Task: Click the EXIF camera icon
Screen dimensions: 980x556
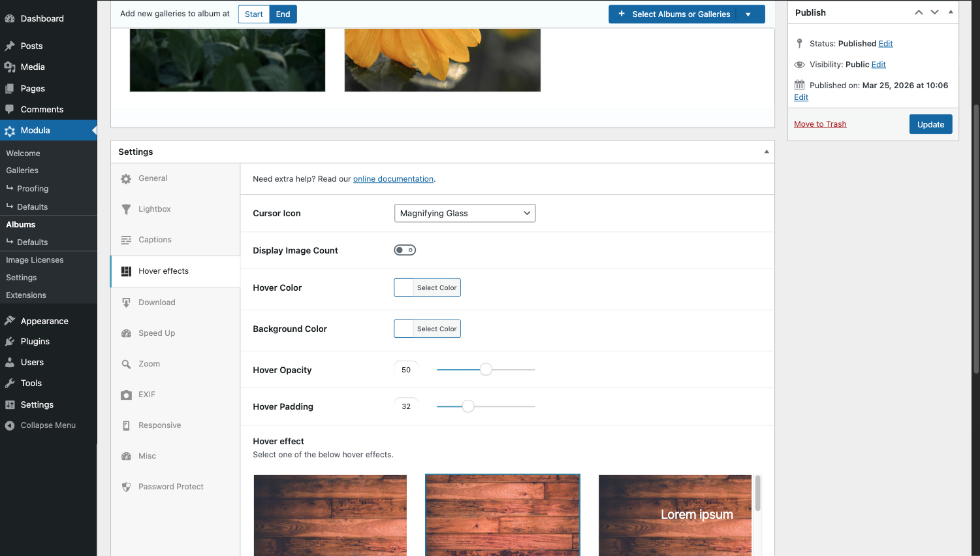Action: (126, 395)
